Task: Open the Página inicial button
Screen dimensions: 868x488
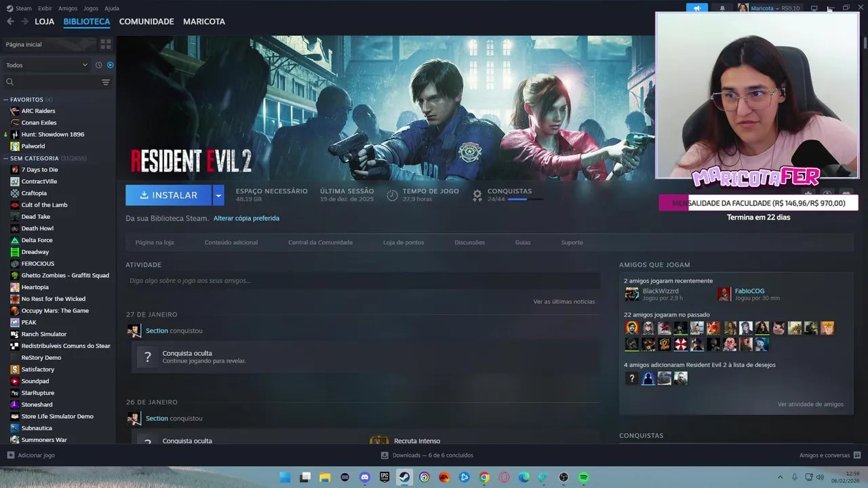Action: pos(49,44)
